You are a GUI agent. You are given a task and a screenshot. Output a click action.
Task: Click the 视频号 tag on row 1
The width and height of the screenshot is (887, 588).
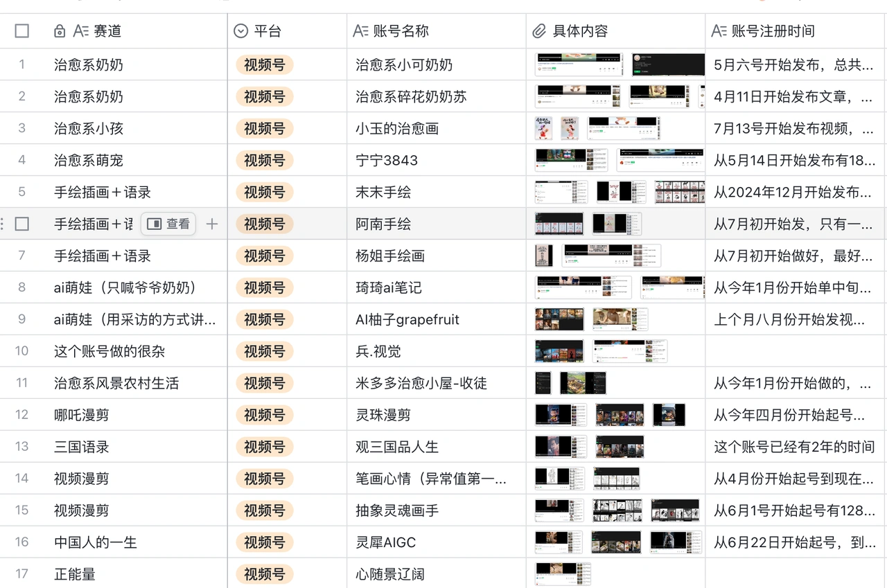coord(263,64)
